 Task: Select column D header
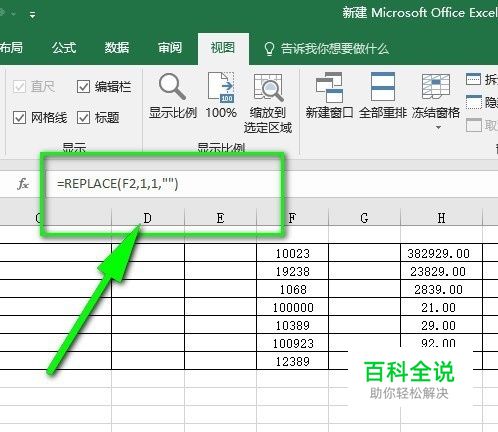(148, 218)
